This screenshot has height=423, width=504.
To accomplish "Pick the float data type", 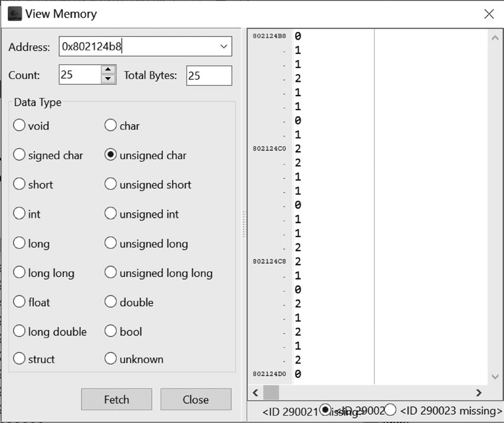I will [19, 302].
